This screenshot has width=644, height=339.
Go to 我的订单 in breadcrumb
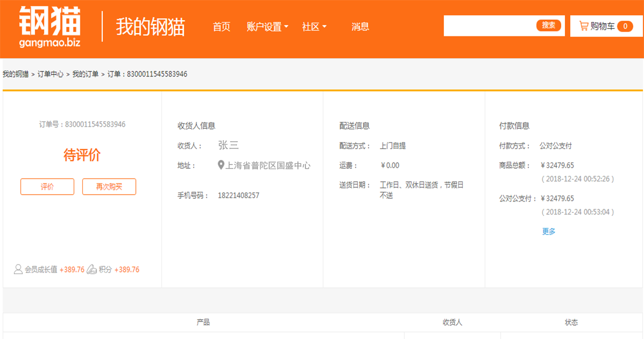point(86,74)
